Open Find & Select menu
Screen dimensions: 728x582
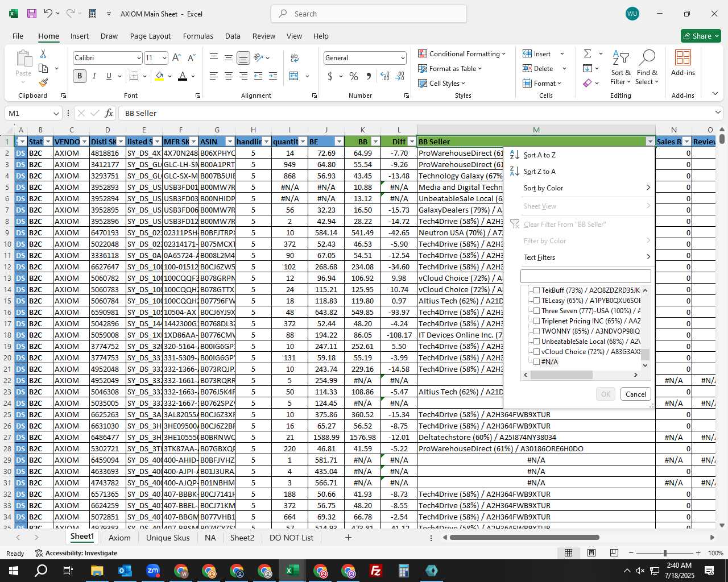(647, 68)
